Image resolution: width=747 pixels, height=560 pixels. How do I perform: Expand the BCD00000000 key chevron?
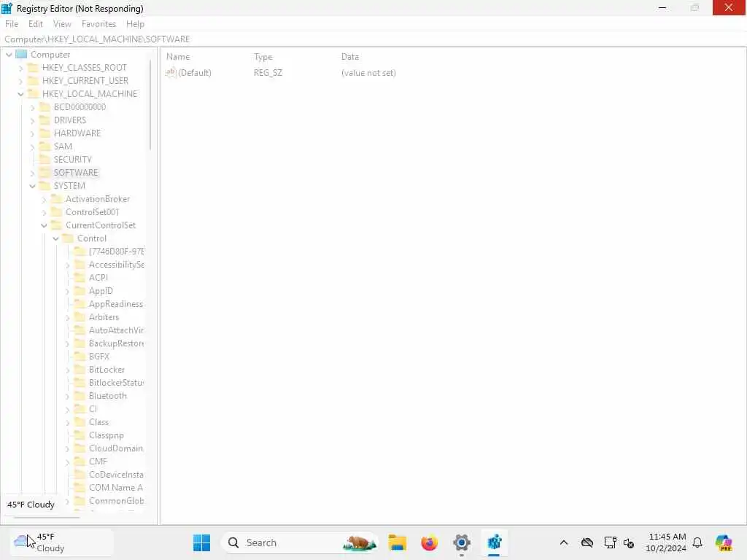point(32,108)
